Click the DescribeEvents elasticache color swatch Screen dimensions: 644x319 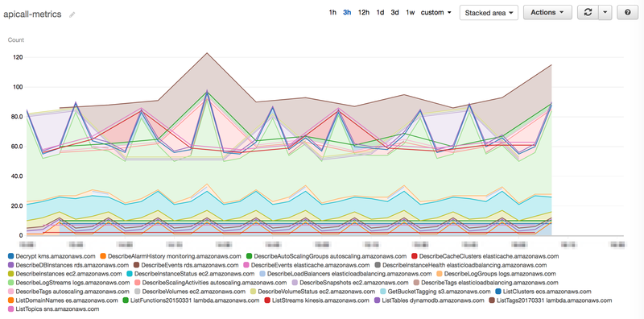click(246, 265)
